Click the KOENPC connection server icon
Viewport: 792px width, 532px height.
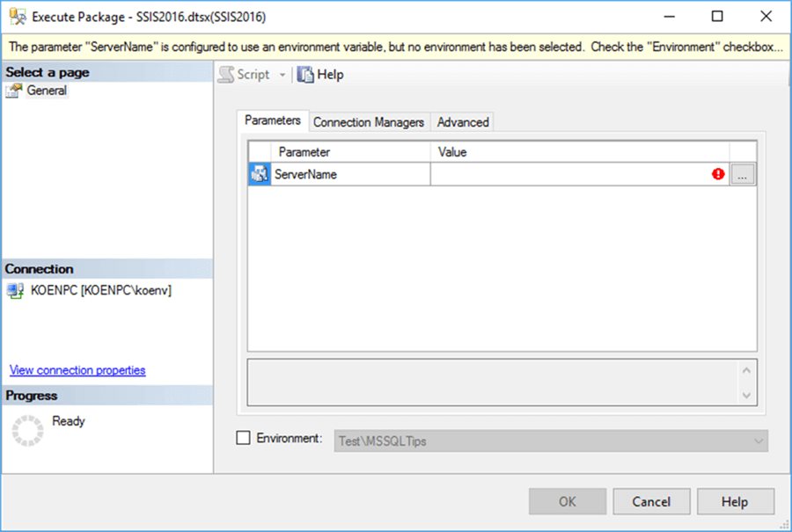[15, 291]
